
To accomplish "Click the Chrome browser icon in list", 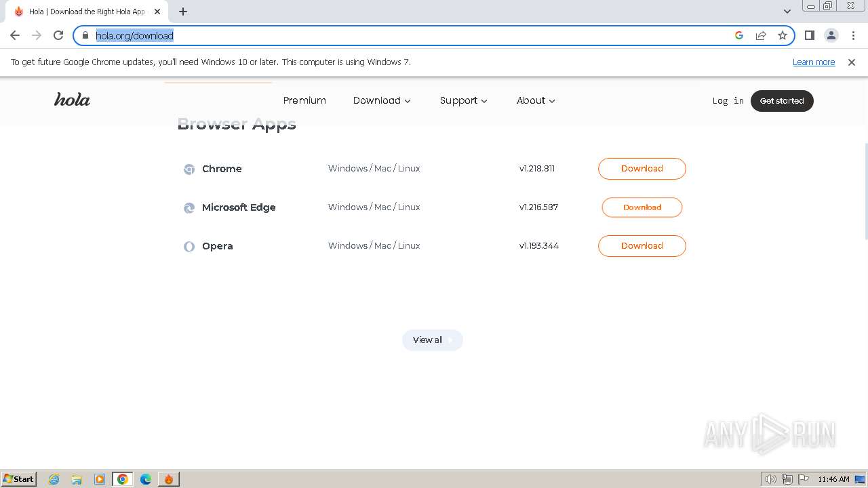I will (189, 169).
